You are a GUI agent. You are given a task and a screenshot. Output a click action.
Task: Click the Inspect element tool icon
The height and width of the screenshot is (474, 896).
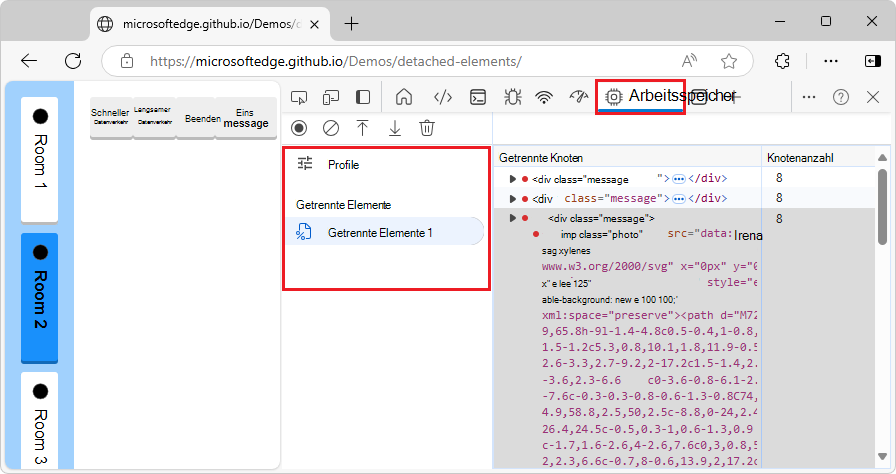pyautogui.click(x=299, y=98)
